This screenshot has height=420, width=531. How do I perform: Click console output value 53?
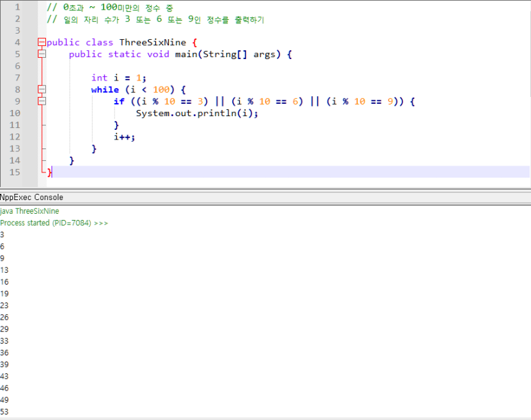[4, 412]
